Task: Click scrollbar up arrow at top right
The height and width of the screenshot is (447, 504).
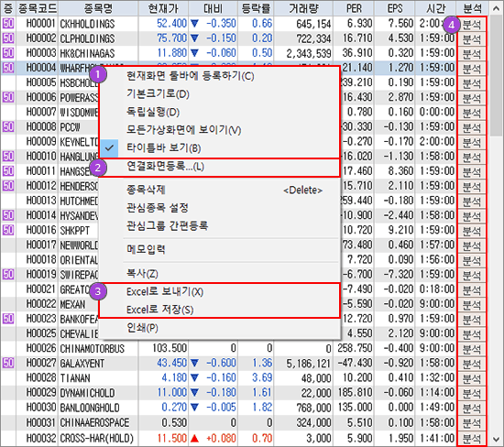Action: [x=497, y=8]
